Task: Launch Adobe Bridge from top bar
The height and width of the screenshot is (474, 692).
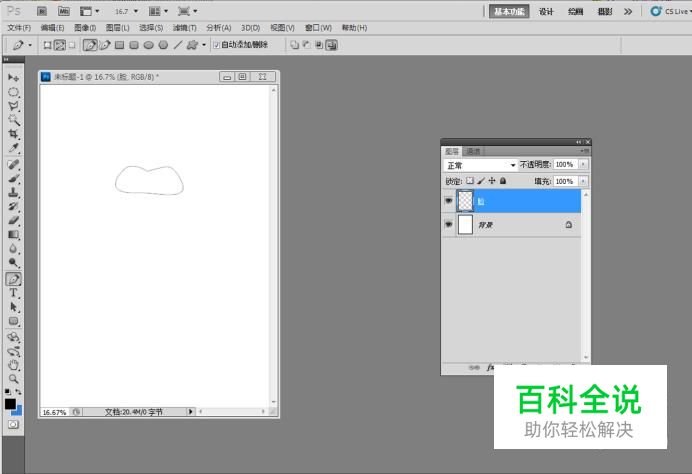Action: (42, 11)
